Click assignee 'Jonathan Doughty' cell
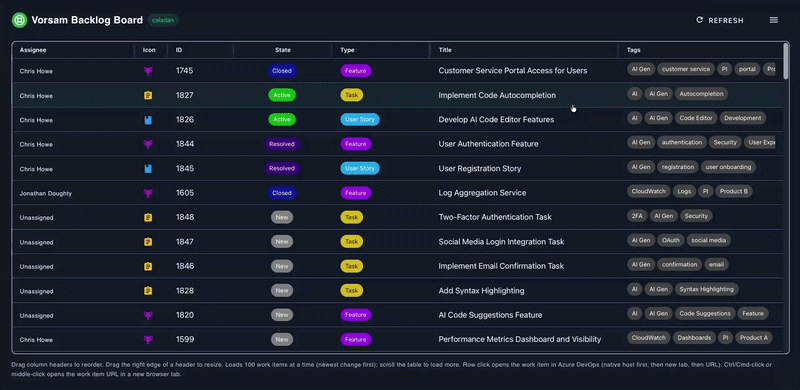 45,193
